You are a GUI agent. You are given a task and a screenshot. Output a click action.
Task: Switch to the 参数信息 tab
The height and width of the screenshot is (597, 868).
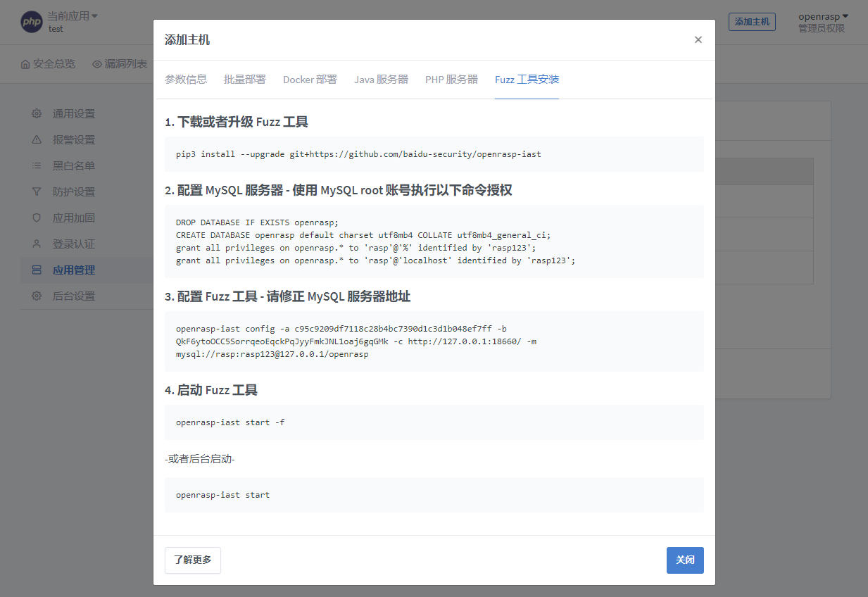(x=186, y=80)
